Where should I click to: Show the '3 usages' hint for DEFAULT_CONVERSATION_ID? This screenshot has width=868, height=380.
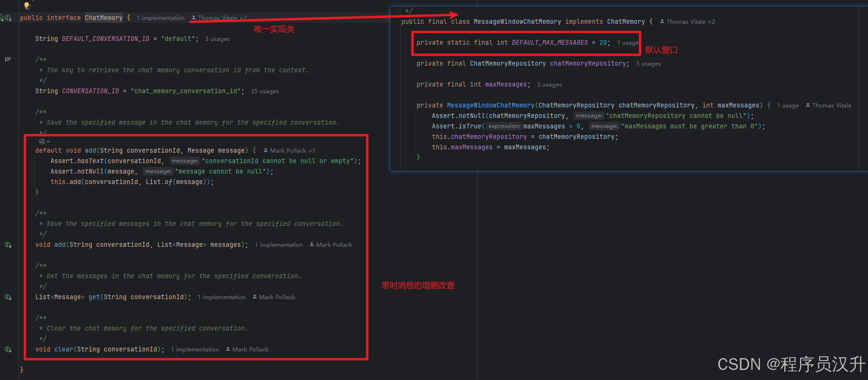218,39
